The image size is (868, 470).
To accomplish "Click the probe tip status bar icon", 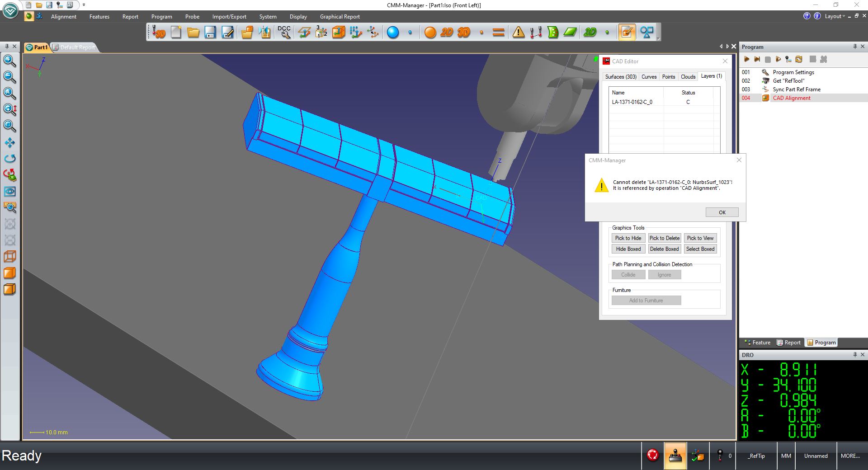I will tap(720, 456).
